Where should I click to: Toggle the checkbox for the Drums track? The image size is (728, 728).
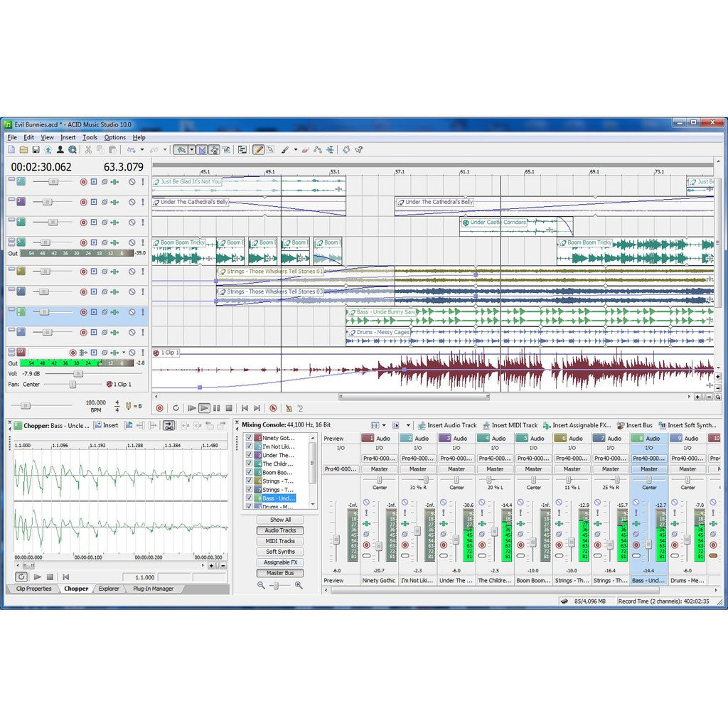pos(248,506)
